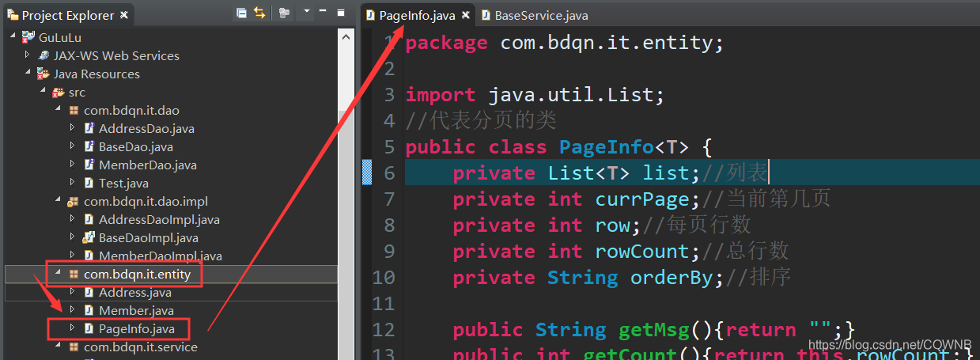Click the Address.java file icon

pyautogui.click(x=89, y=292)
